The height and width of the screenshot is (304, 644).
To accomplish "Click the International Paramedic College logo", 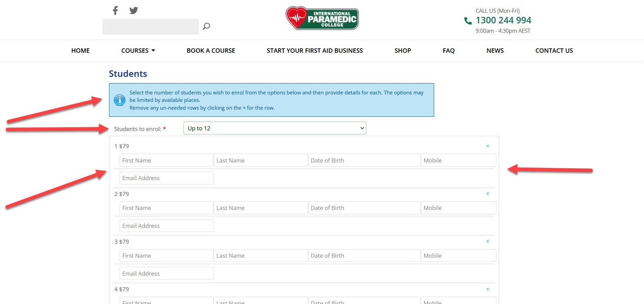I will [x=322, y=18].
